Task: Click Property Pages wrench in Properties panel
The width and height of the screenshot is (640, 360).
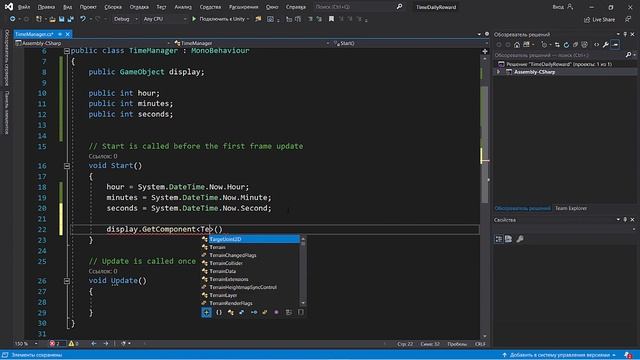Action: pyautogui.click(x=520, y=239)
